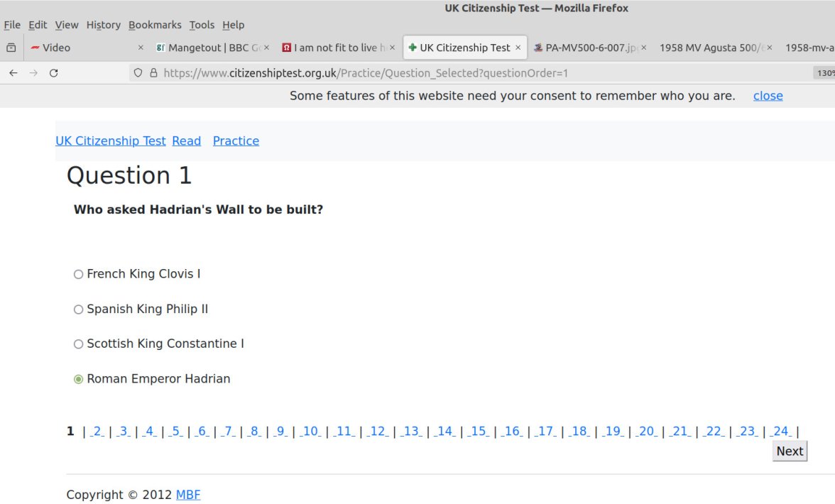Jump to question 12
Screen dimensions: 835x504
click(378, 431)
